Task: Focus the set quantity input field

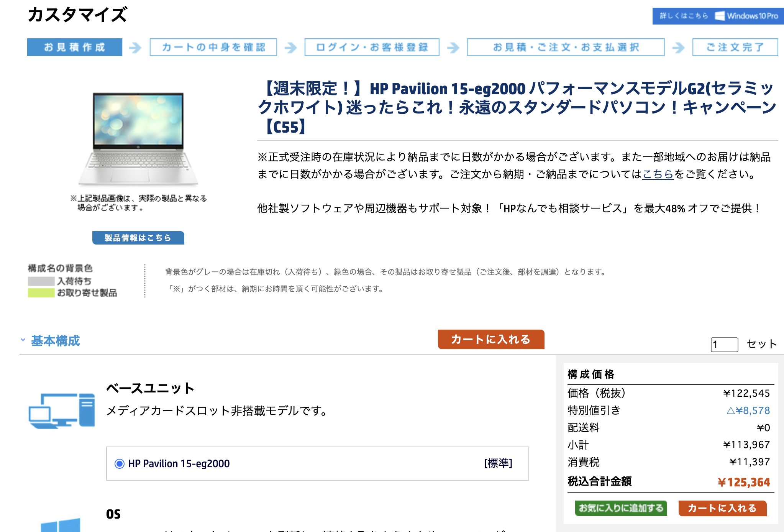Action: coord(724,345)
